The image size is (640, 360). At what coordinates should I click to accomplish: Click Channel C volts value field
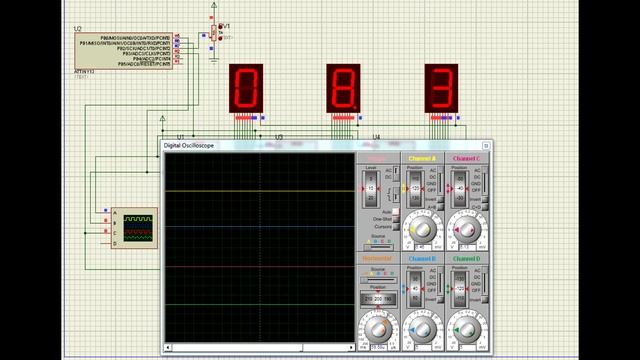(467, 247)
